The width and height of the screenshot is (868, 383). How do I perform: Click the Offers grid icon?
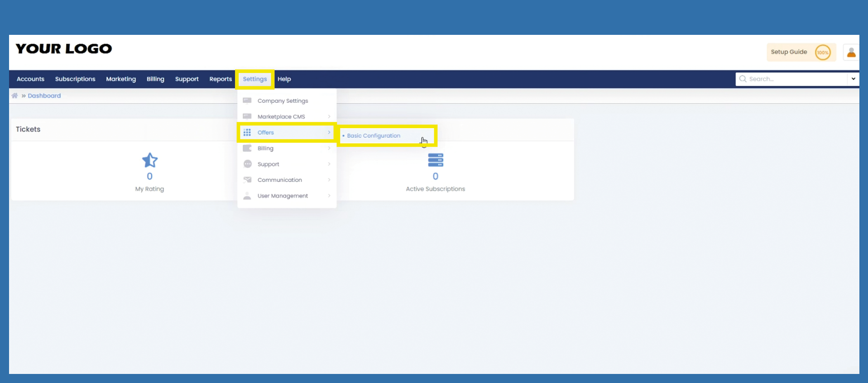click(247, 132)
